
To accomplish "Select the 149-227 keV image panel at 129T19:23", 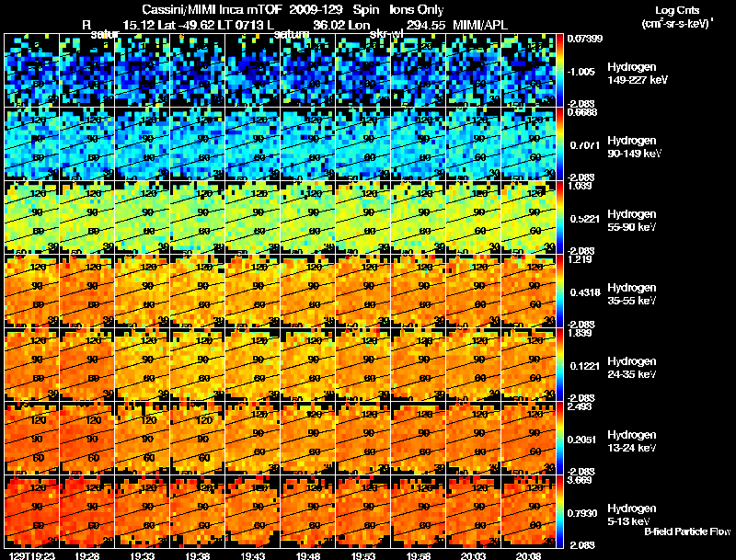I will (x=31, y=71).
